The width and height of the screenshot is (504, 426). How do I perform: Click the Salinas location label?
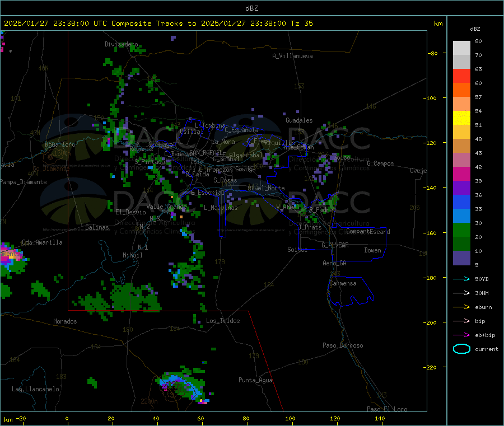pyautogui.click(x=97, y=227)
